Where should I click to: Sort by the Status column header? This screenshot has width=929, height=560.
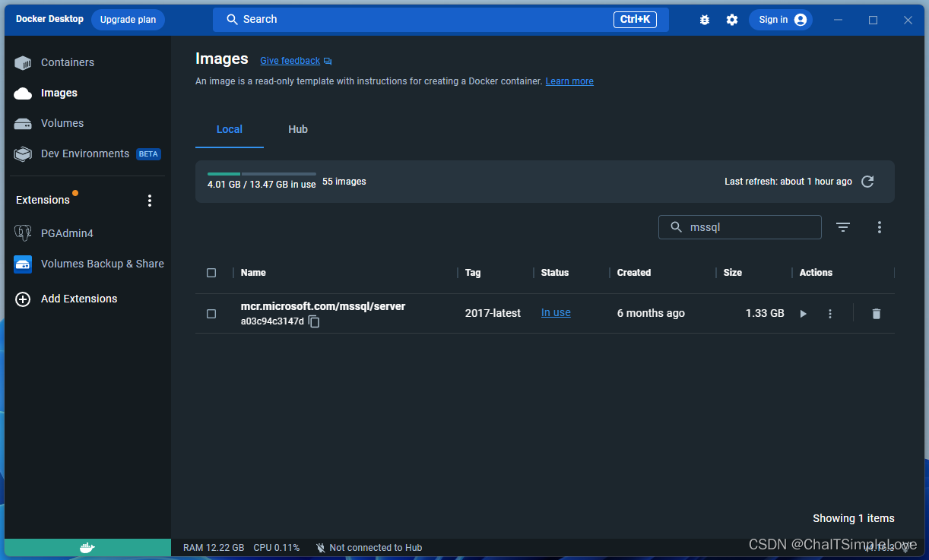point(555,273)
